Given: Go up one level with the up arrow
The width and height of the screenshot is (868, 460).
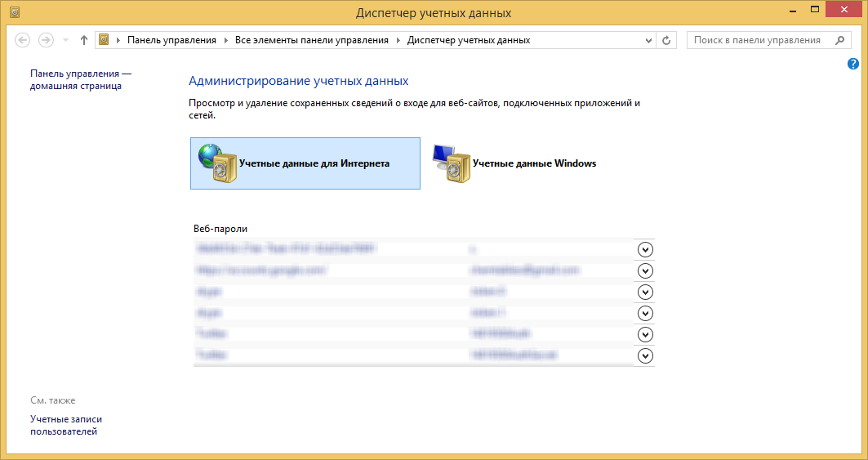Looking at the screenshot, I should pos(84,40).
